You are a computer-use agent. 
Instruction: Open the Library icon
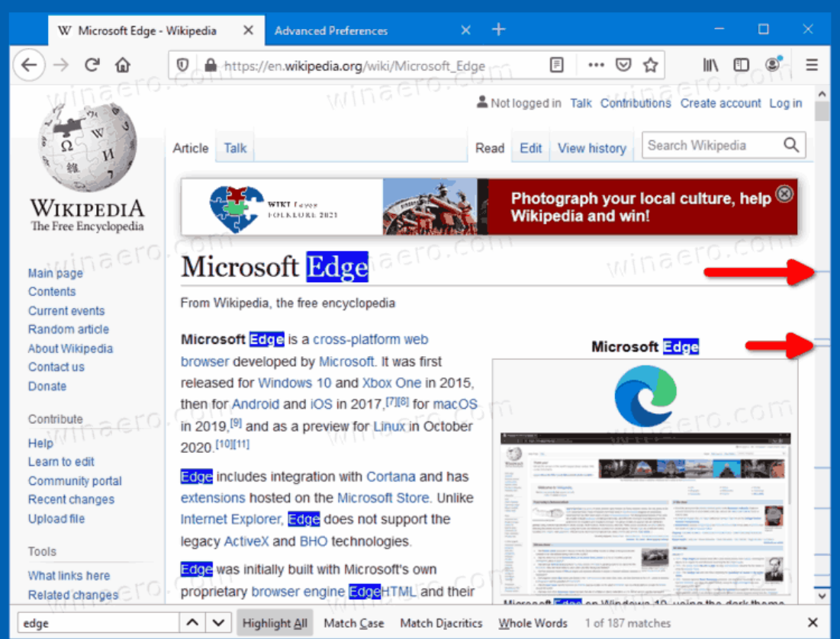coord(710,66)
